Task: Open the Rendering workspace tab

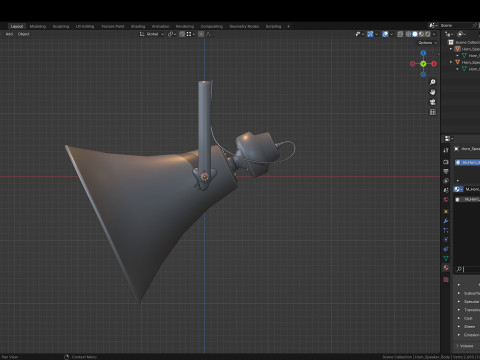Action: [x=185, y=26]
